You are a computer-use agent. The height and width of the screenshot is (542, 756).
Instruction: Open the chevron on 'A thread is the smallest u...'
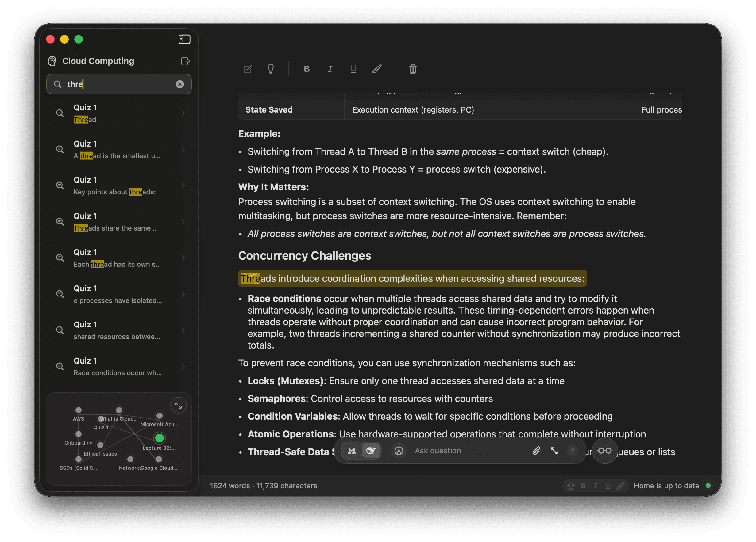point(183,149)
